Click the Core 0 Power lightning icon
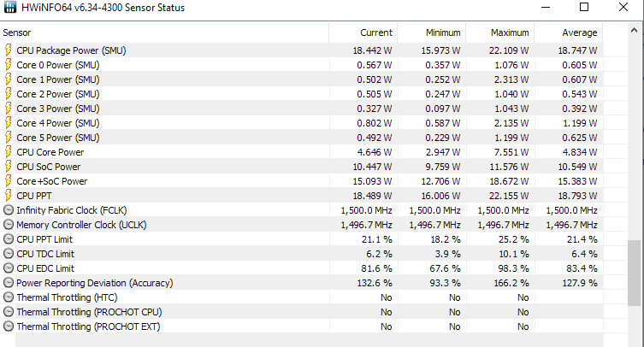This screenshot has width=644, height=347. [9, 65]
